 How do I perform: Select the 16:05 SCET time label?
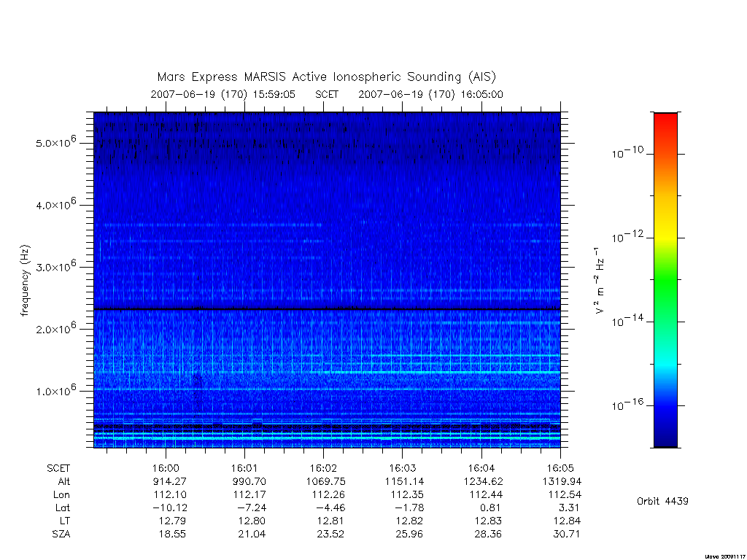tap(560, 469)
